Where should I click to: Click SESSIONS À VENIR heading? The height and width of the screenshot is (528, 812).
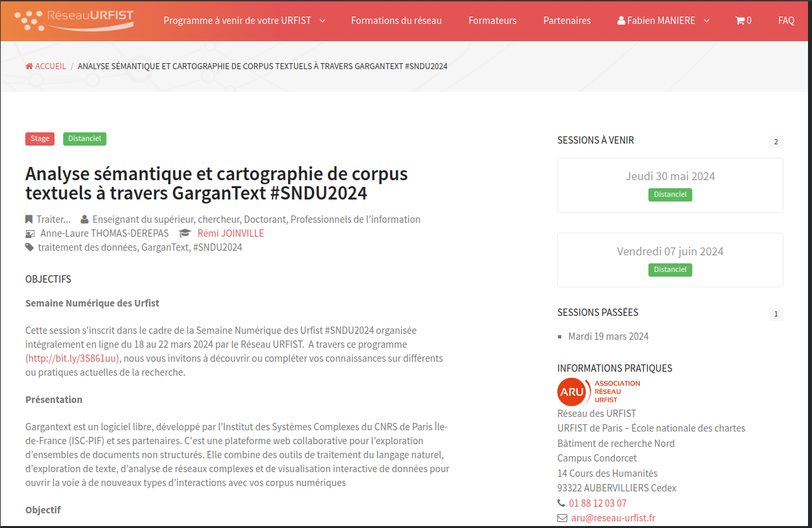[x=596, y=140]
